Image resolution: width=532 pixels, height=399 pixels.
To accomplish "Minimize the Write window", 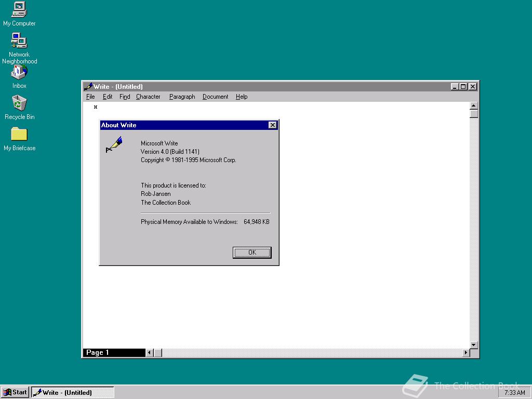I will 455,87.
